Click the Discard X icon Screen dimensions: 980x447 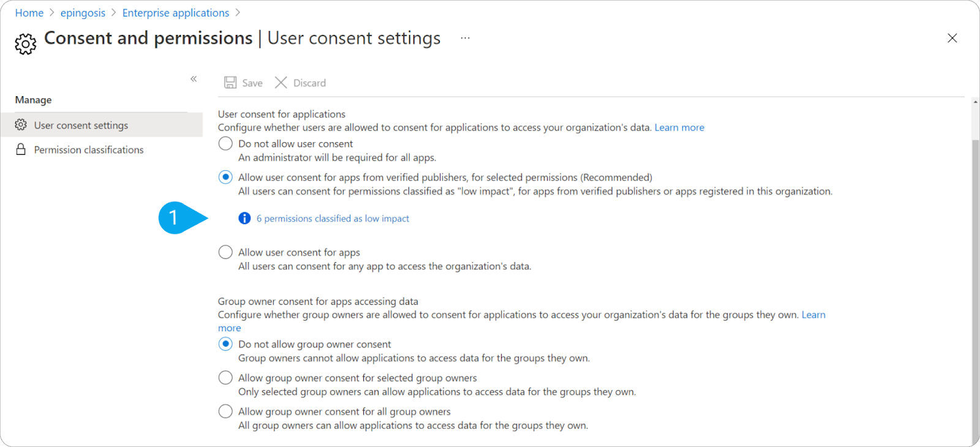pyautogui.click(x=281, y=83)
